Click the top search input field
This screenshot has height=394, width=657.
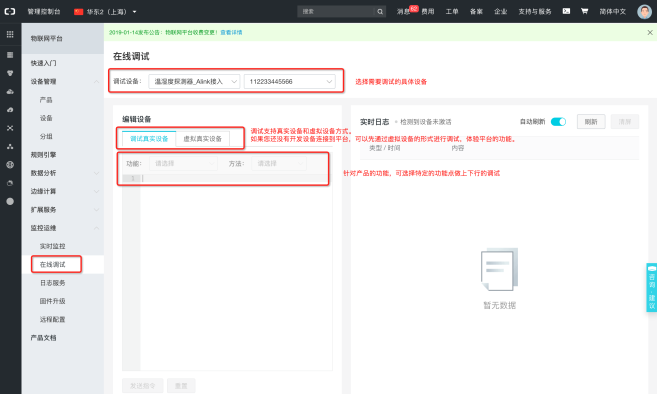pyautogui.click(x=336, y=12)
